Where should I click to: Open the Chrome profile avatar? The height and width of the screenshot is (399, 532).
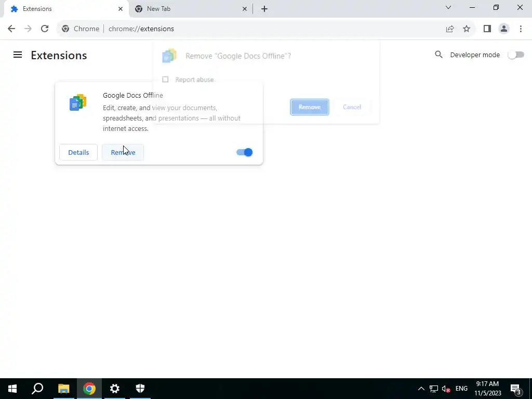pos(504,29)
